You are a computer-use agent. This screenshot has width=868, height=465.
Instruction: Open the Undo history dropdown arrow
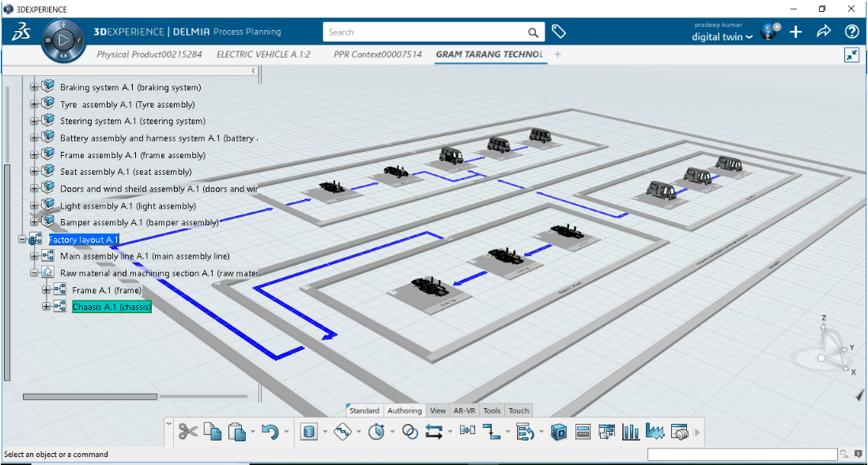285,432
